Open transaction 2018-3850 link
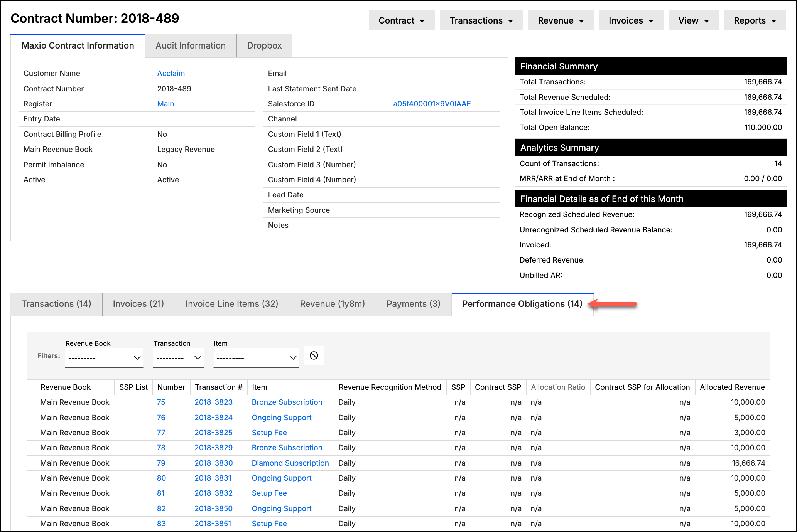The image size is (797, 532). (213, 508)
